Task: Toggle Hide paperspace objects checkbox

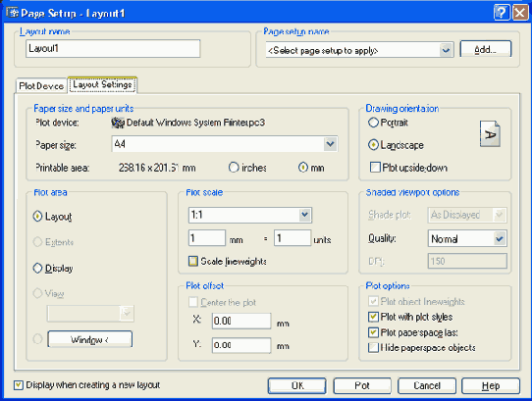Action: (x=373, y=348)
